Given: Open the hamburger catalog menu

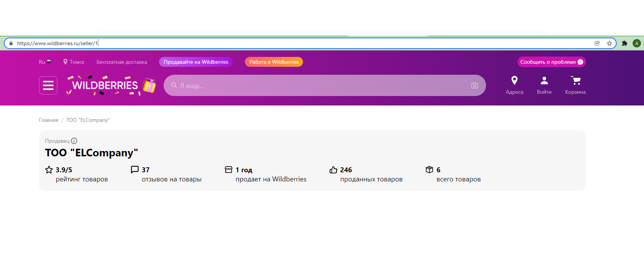Looking at the screenshot, I should click(48, 85).
